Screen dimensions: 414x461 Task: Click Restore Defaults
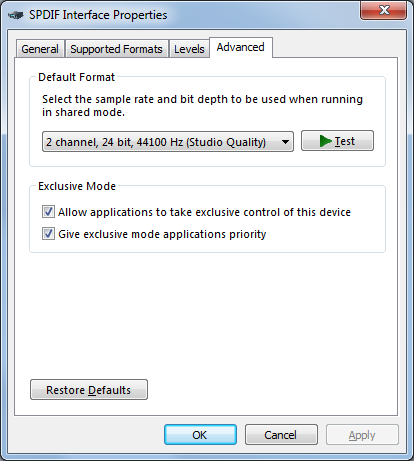[89, 389]
